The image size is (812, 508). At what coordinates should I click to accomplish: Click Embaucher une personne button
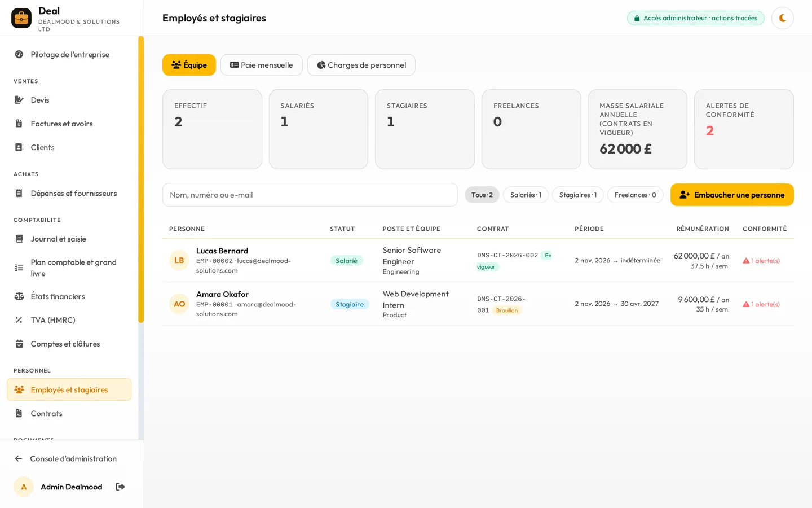click(732, 195)
